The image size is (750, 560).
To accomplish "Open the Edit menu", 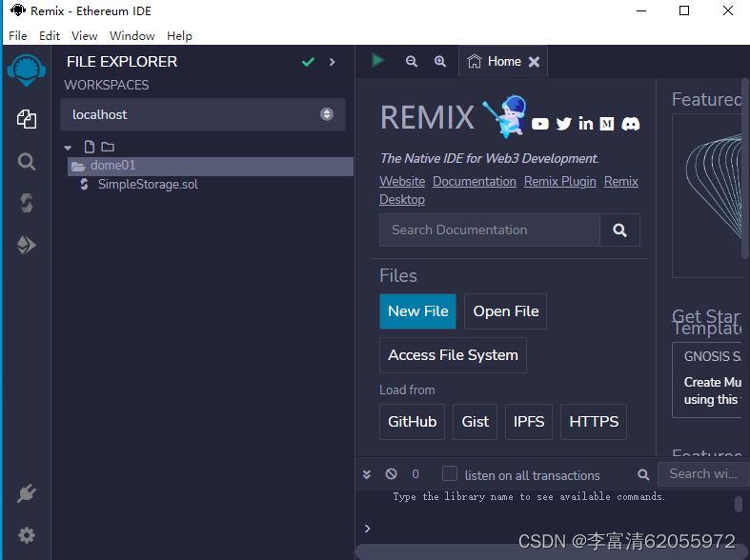I will pyautogui.click(x=50, y=36).
